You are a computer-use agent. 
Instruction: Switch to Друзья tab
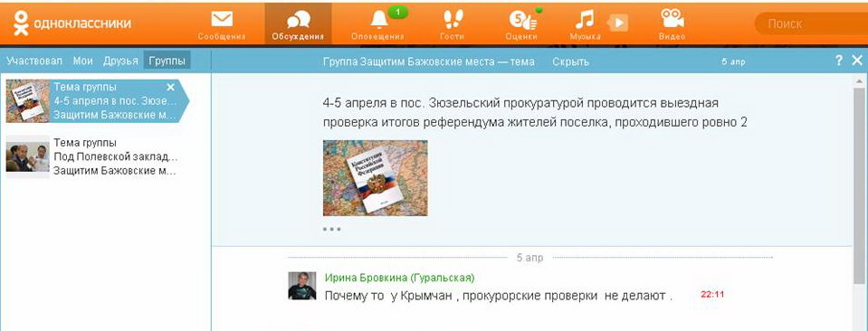120,61
